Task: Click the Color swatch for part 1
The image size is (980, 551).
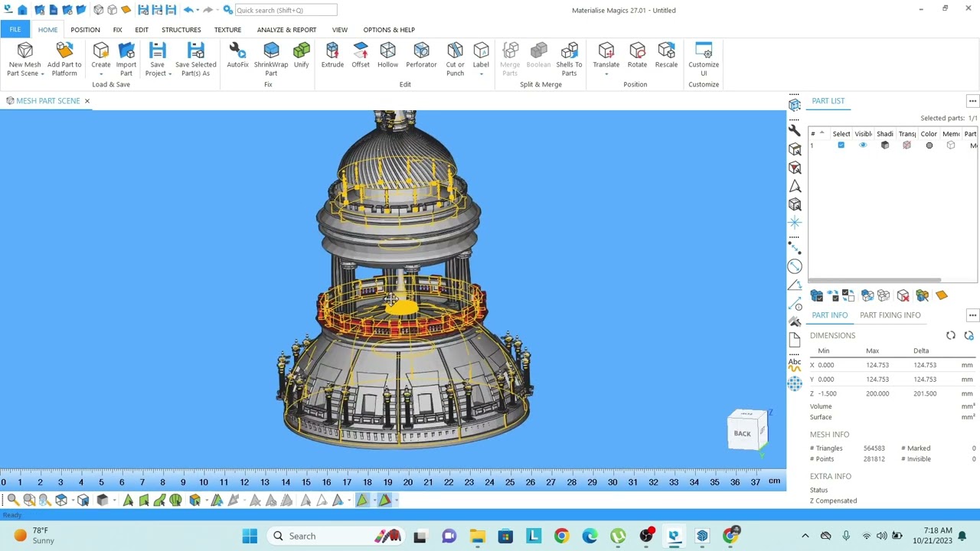Action: pyautogui.click(x=929, y=145)
